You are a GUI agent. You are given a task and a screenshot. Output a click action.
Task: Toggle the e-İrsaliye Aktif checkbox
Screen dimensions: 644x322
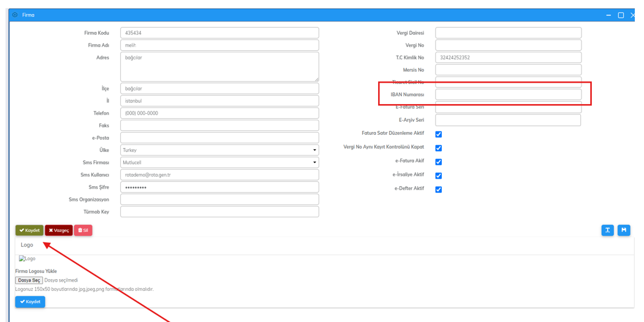click(438, 176)
